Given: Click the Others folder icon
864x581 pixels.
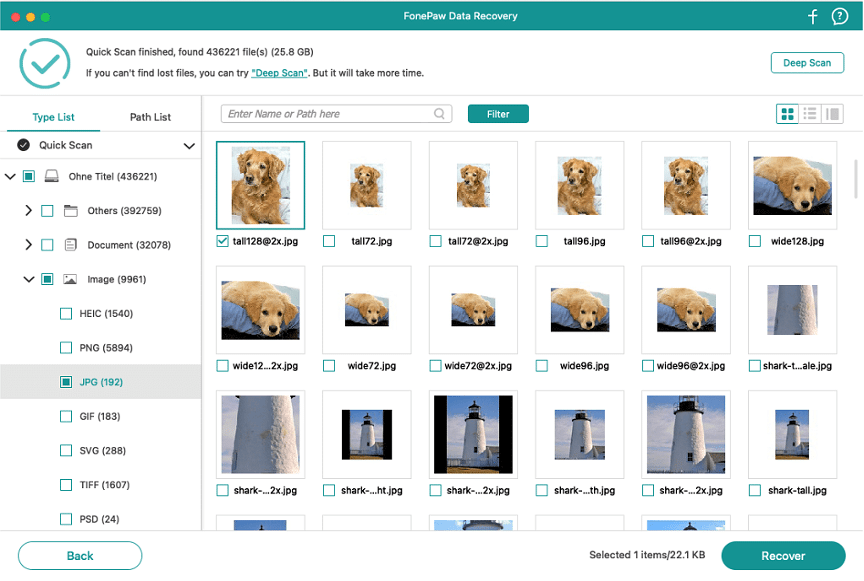Looking at the screenshot, I should (x=71, y=211).
